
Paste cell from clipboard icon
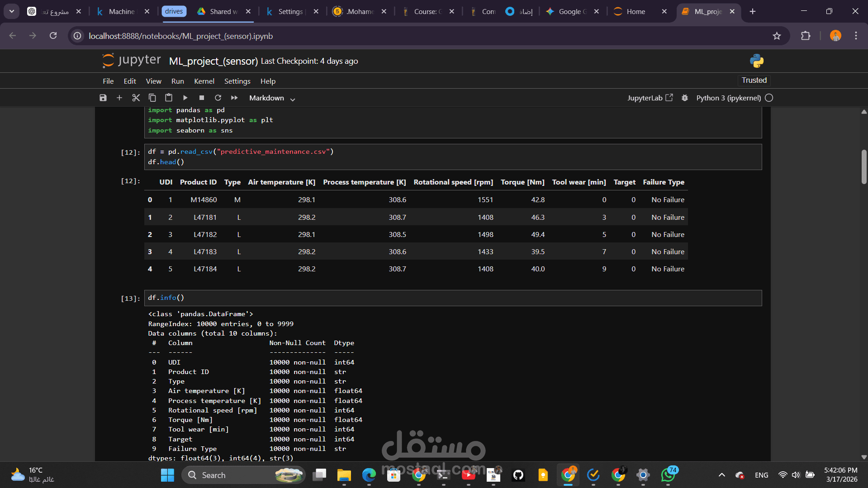click(x=169, y=98)
